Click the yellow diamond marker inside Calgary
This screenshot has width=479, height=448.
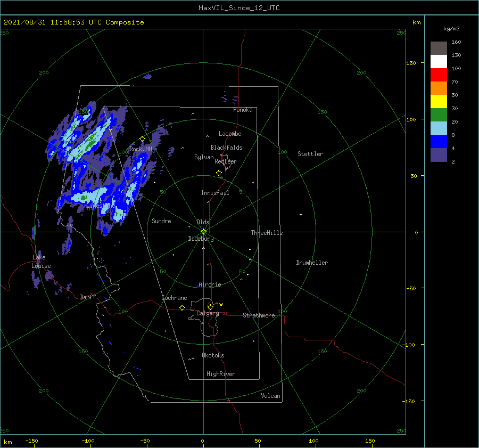(x=210, y=307)
